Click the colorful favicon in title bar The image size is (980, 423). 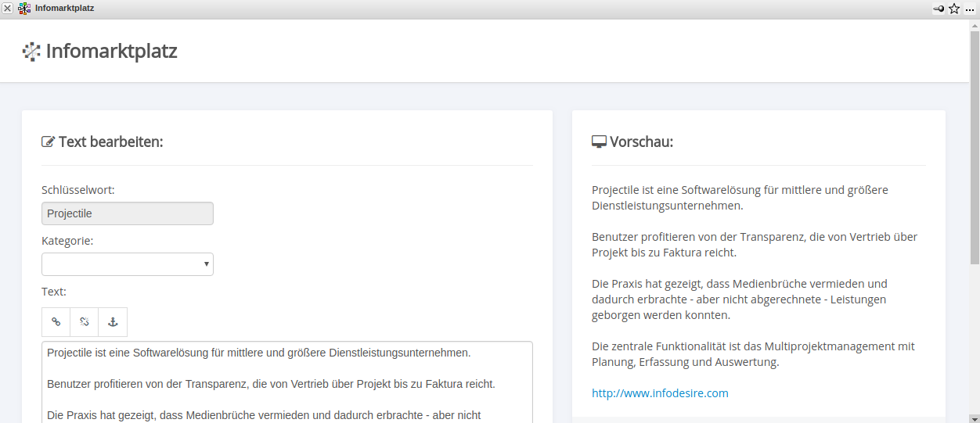click(x=24, y=9)
